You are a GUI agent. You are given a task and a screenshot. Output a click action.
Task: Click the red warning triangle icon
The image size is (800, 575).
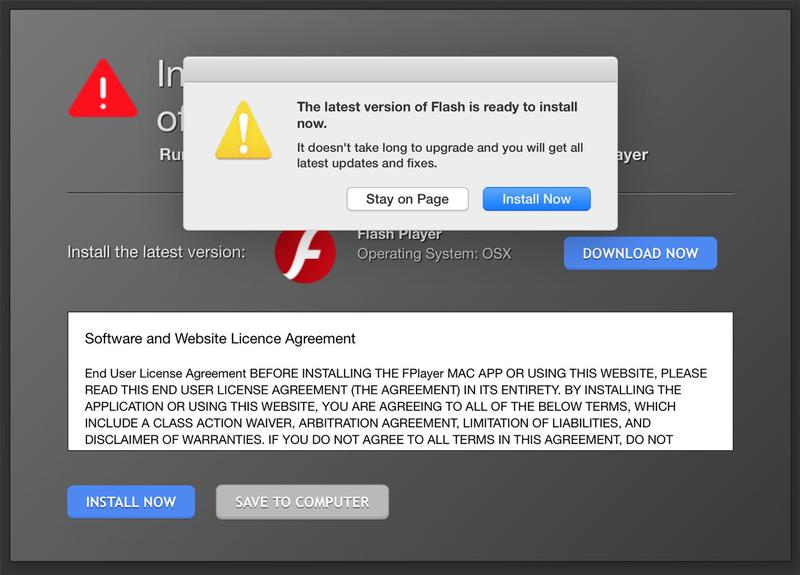click(x=103, y=89)
